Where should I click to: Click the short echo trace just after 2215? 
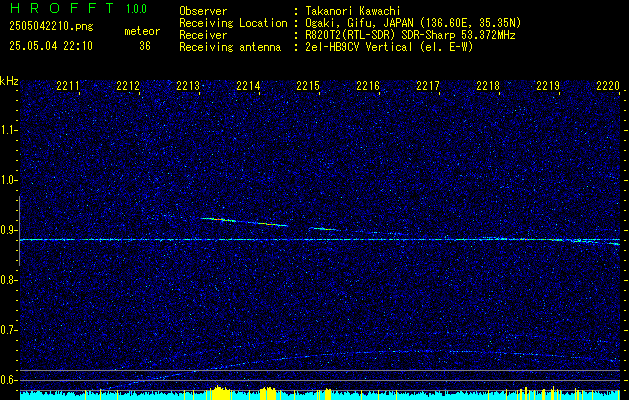[325, 229]
